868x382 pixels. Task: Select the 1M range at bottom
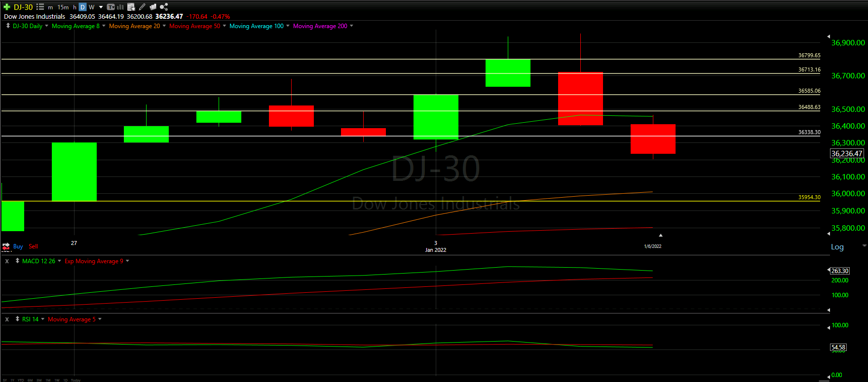coord(48,380)
